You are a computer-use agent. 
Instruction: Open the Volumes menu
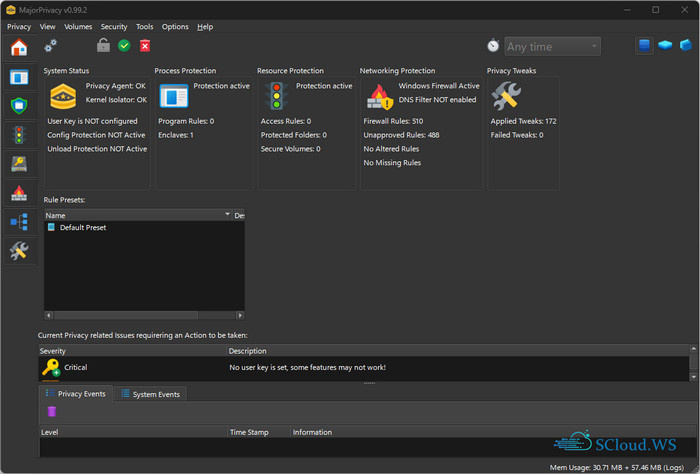(x=78, y=27)
